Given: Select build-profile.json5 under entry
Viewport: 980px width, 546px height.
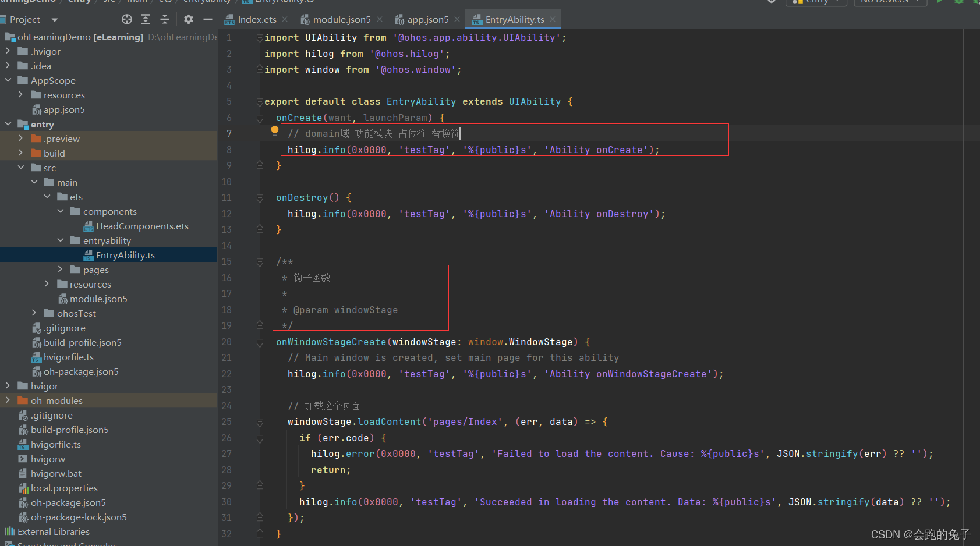Looking at the screenshot, I should point(82,342).
